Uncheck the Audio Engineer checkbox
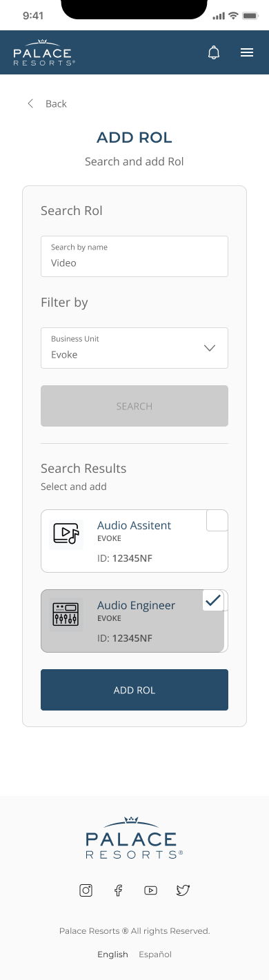269x980 pixels. [x=214, y=600]
